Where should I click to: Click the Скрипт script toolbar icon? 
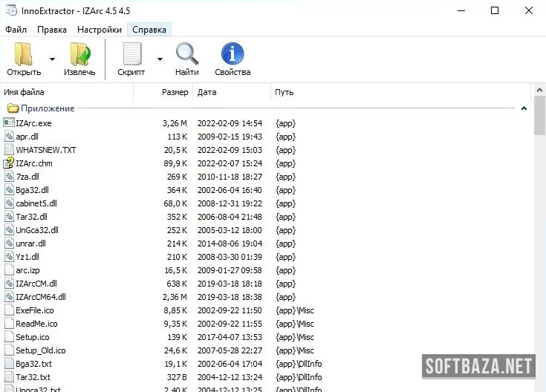(131, 55)
